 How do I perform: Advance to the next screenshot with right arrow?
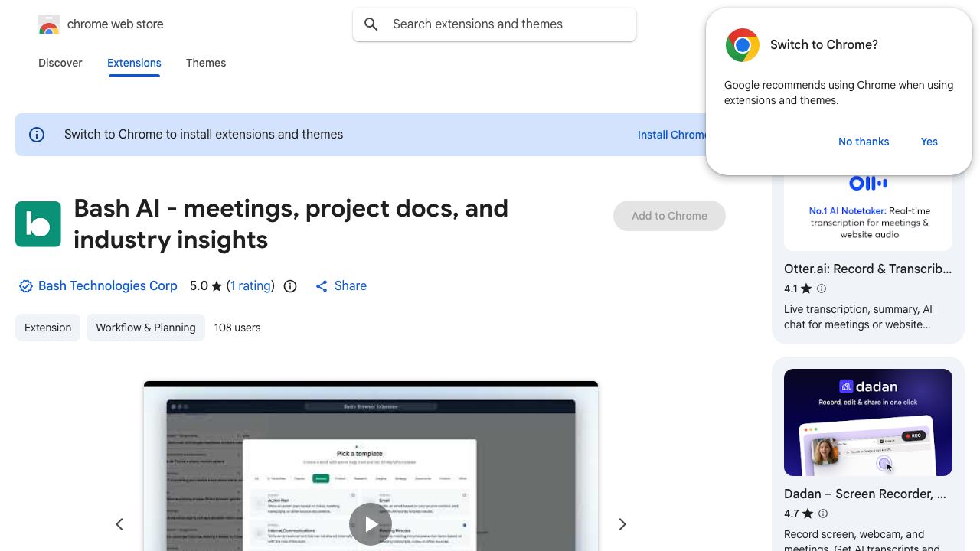point(622,524)
